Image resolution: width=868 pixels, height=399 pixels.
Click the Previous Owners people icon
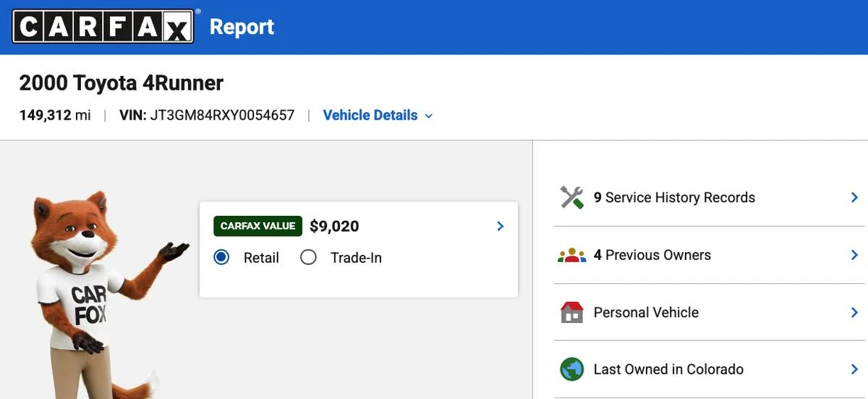tap(571, 255)
